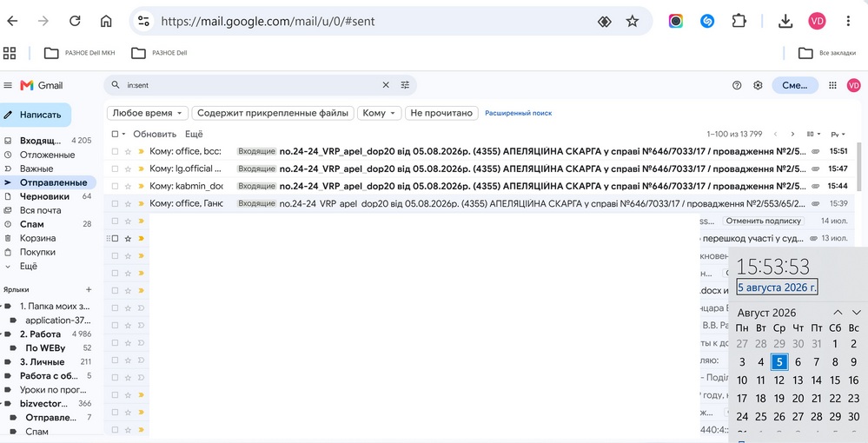Open the Любое время filter dropdown
This screenshot has width=868, height=443.
point(147,113)
